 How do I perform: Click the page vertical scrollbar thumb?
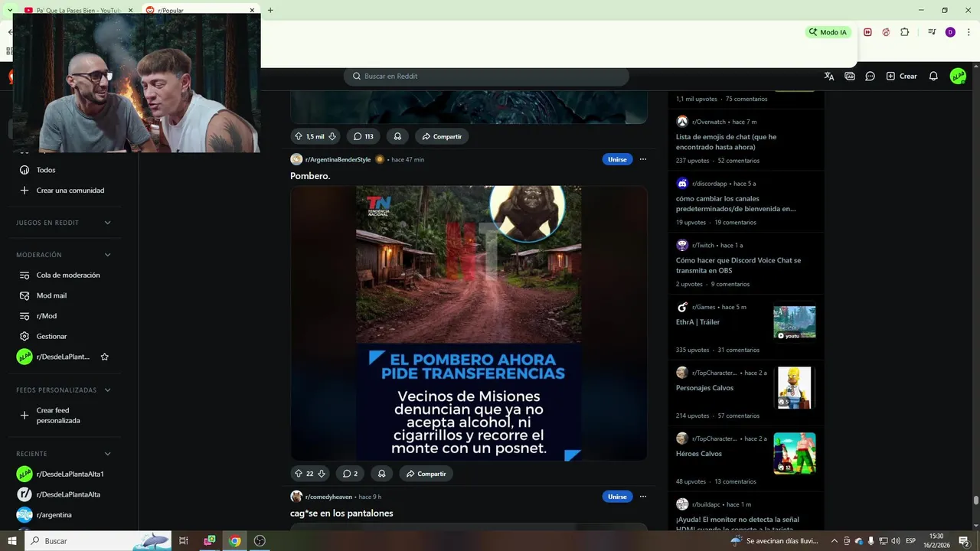(975, 500)
